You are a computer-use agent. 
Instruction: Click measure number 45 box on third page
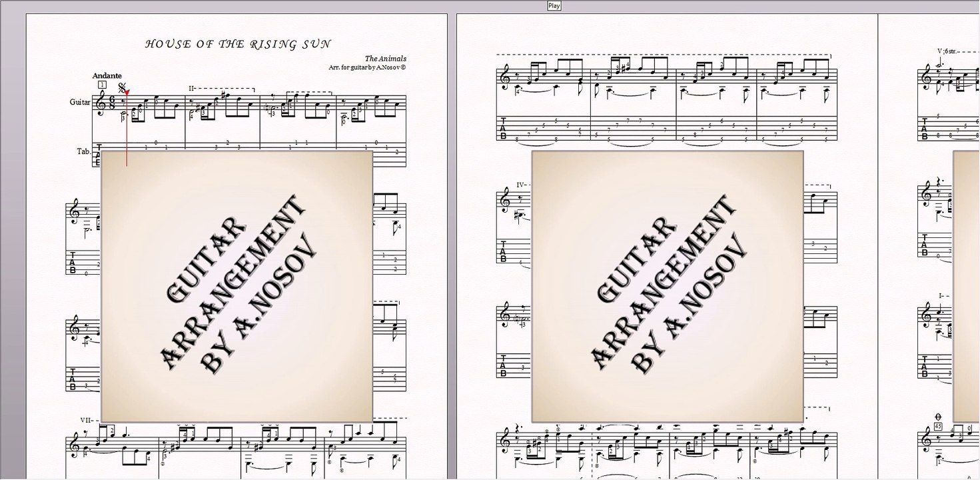[x=939, y=427]
